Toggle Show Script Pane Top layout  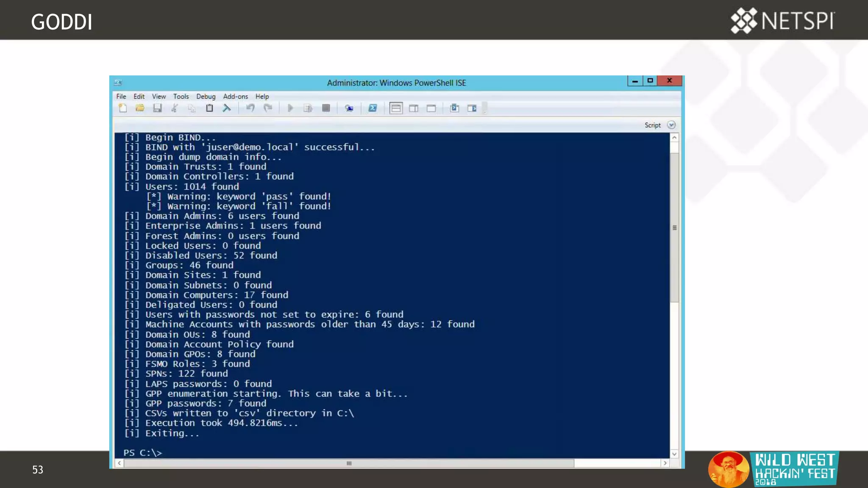[x=396, y=108]
